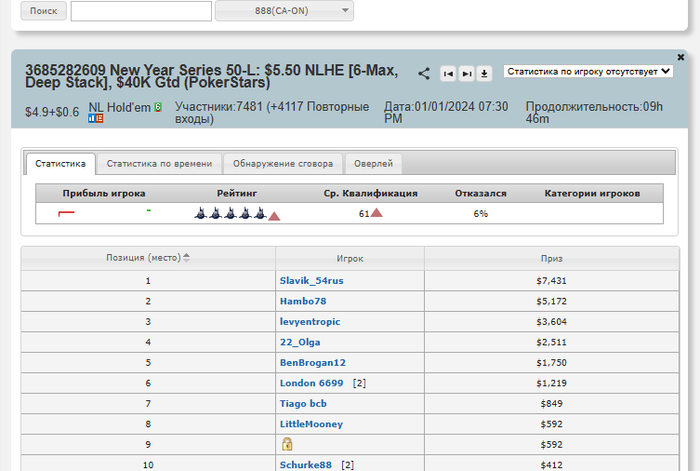Click the lock icon in position 9 row
Image resolution: width=700 pixels, height=471 pixels.
click(287, 444)
